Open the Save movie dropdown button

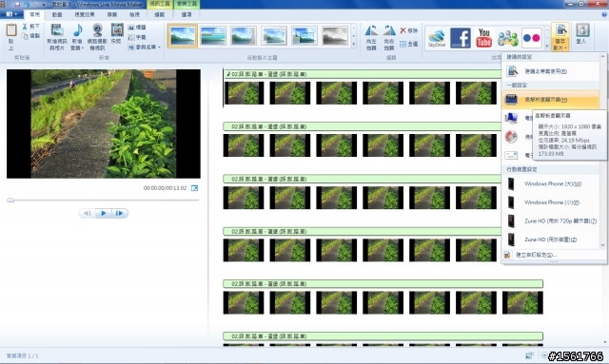pos(560,38)
